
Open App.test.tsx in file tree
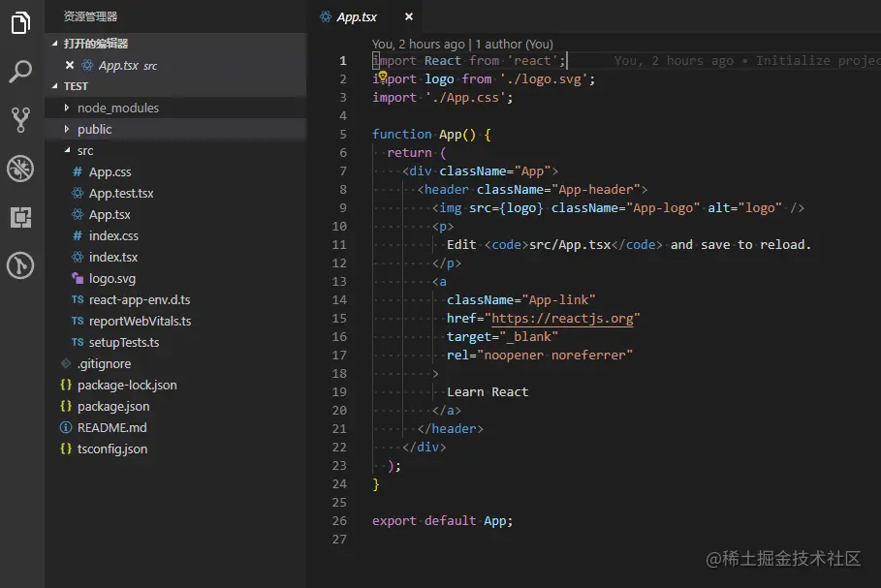click(175, 193)
